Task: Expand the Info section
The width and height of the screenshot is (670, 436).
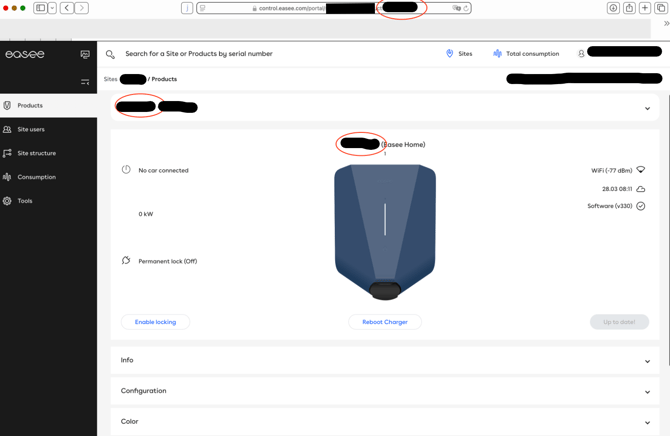Action: point(647,361)
